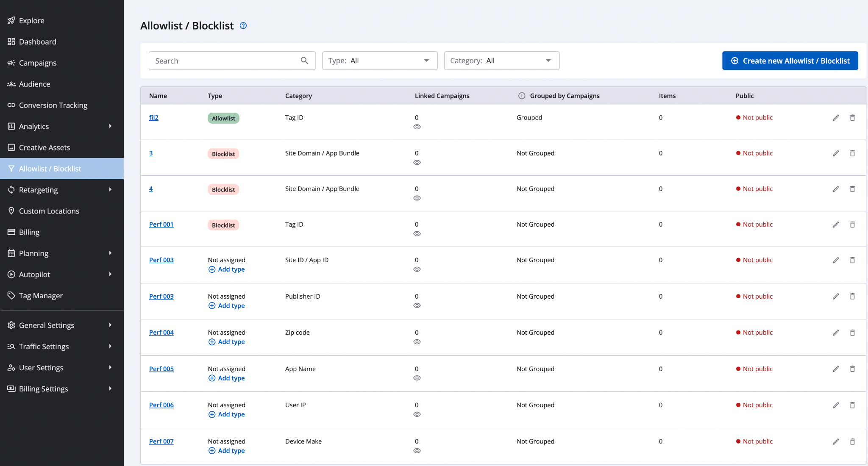Screen dimensions: 868x466
Task: Delete the fil2 row with trash icon
Action: tap(852, 118)
